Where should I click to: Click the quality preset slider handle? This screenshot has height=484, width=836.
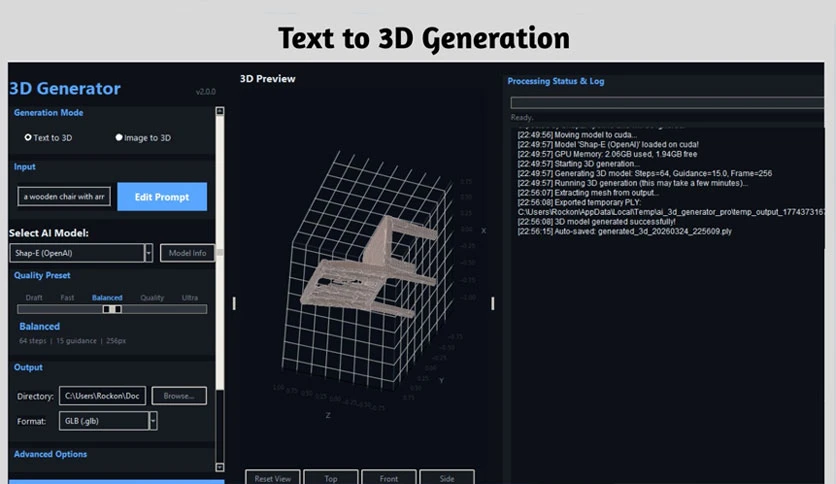point(112,309)
